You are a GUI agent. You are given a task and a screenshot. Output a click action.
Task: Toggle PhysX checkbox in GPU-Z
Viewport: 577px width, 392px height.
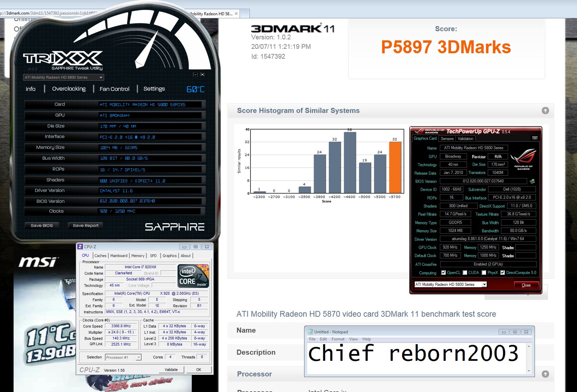tap(484, 272)
